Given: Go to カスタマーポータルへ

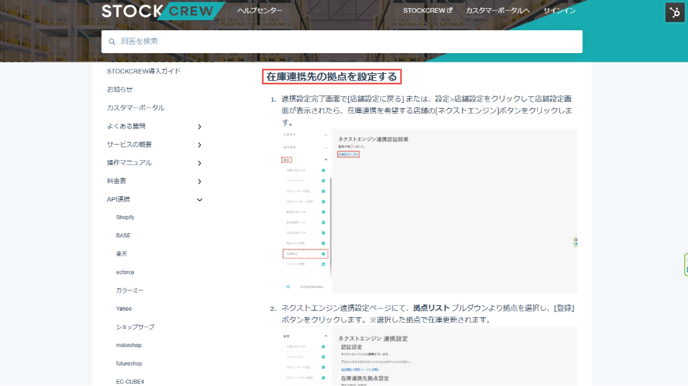Looking at the screenshot, I should click(x=498, y=11).
